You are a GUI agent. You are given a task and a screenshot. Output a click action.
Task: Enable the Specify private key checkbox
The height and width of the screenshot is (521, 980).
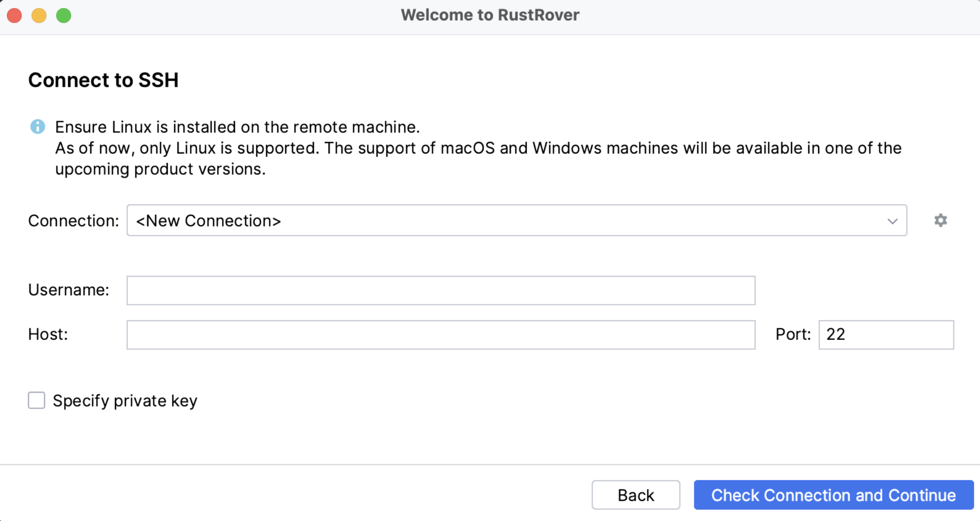click(x=36, y=401)
